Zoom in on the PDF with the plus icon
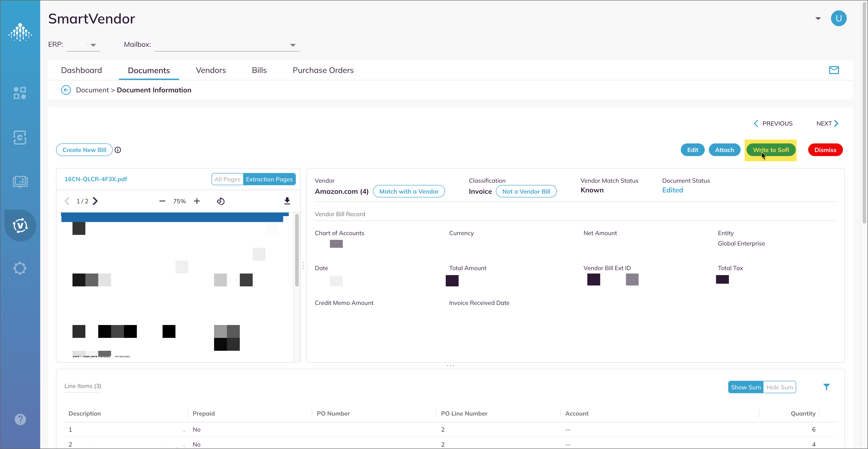868x449 pixels. 197,201
